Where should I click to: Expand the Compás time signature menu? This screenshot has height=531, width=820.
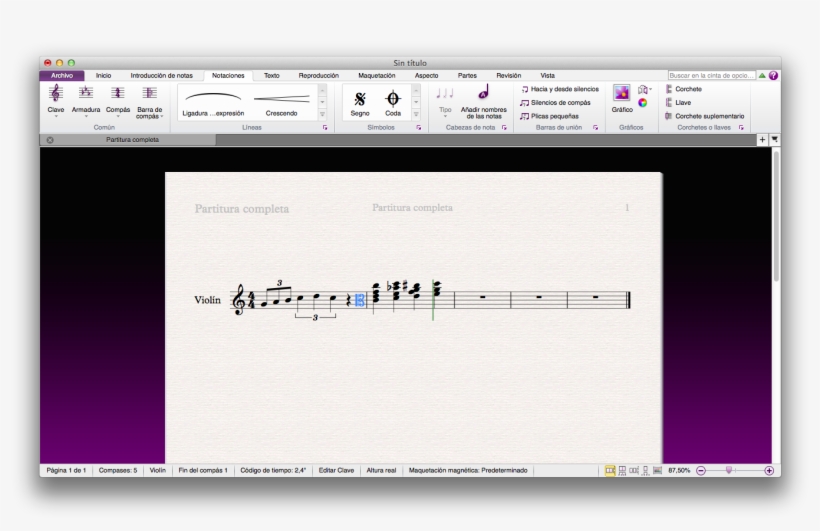(x=118, y=101)
